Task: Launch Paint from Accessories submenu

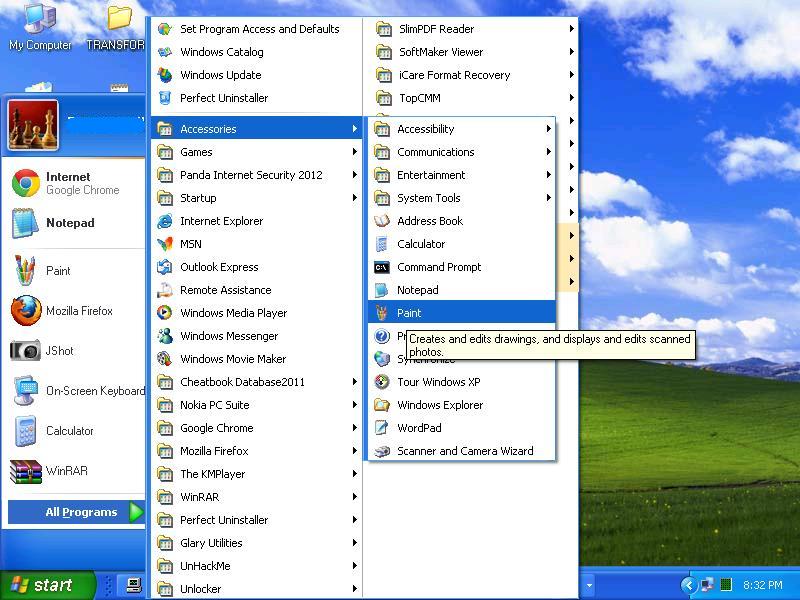Action: click(461, 313)
